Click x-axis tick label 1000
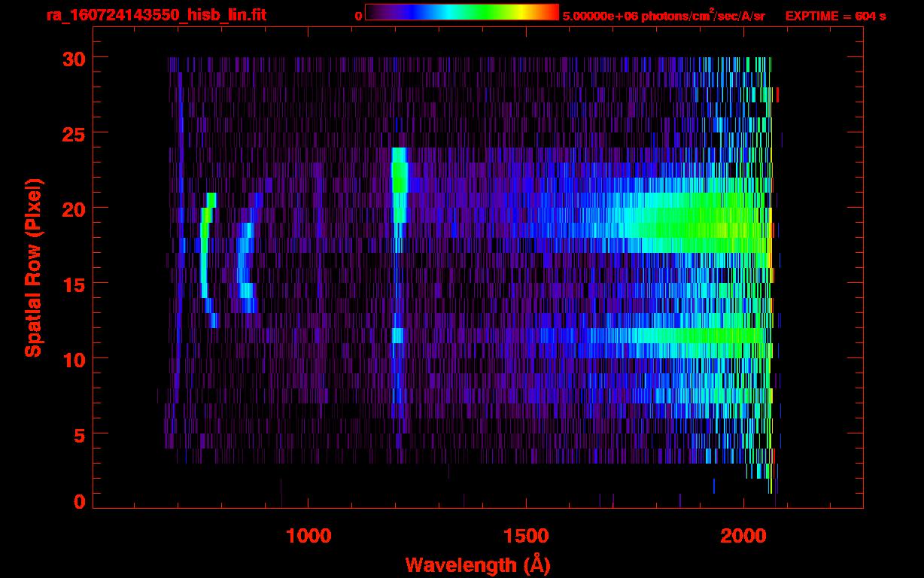924x578 pixels. [x=309, y=536]
